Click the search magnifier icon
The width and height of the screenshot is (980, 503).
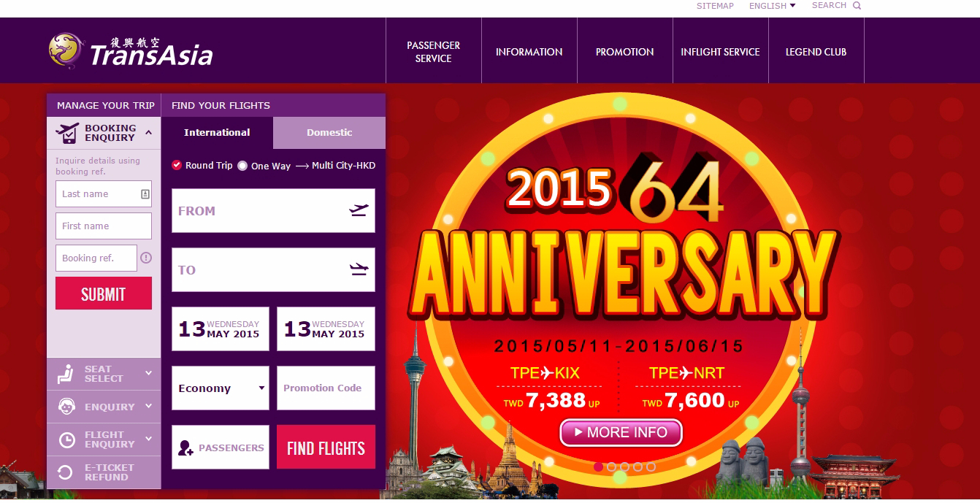(857, 6)
